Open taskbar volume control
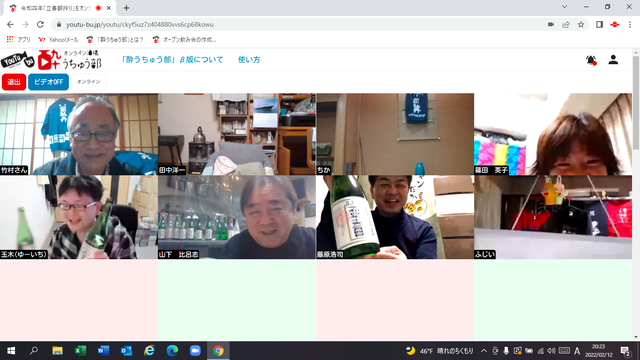Viewport: 640px width, 360px height. click(551, 351)
